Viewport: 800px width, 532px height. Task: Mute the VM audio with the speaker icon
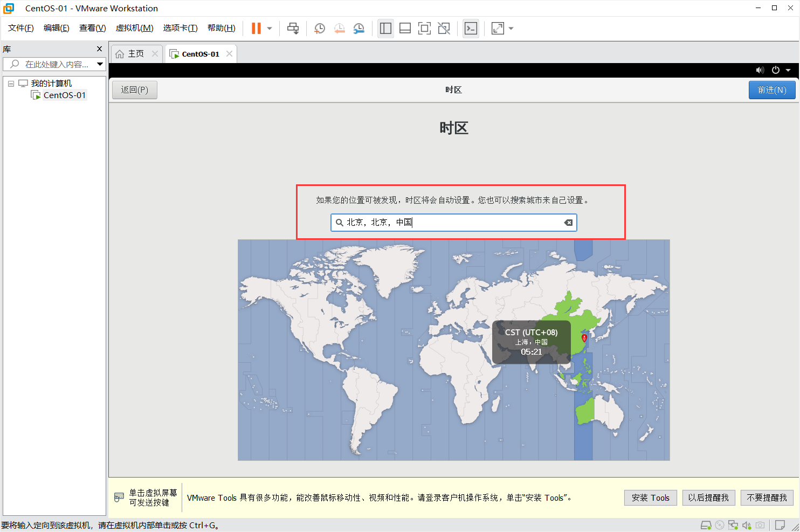coord(760,70)
